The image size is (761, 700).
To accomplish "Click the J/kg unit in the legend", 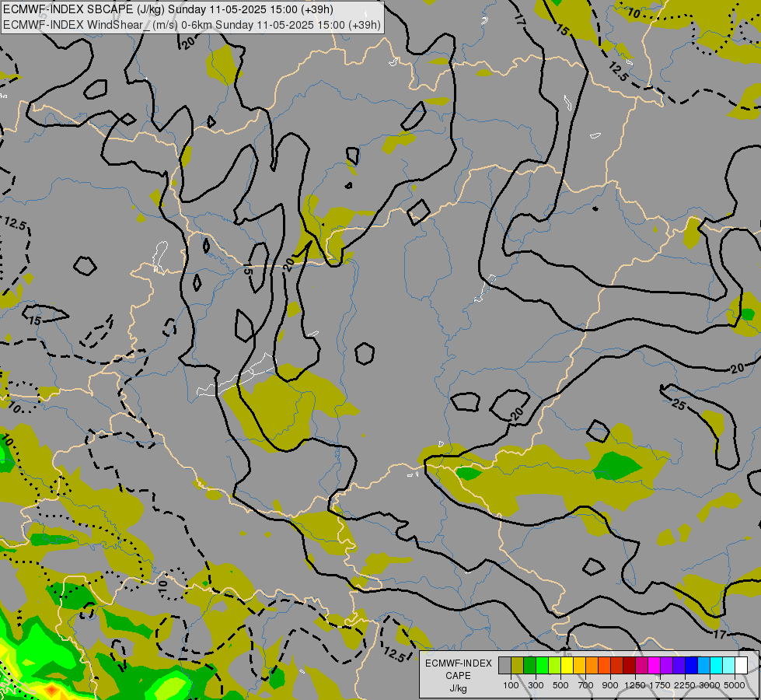I will pyautogui.click(x=458, y=688).
